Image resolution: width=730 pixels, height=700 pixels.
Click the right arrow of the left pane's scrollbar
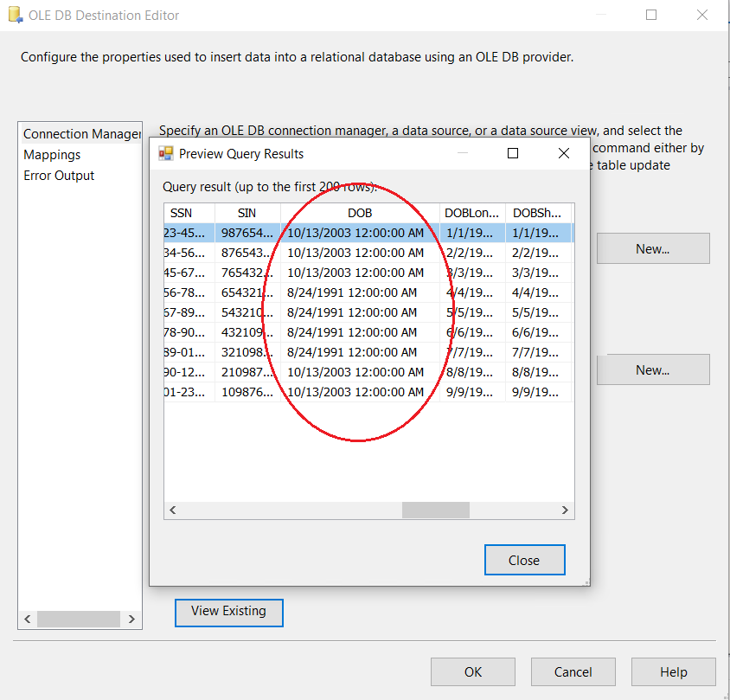(131, 620)
